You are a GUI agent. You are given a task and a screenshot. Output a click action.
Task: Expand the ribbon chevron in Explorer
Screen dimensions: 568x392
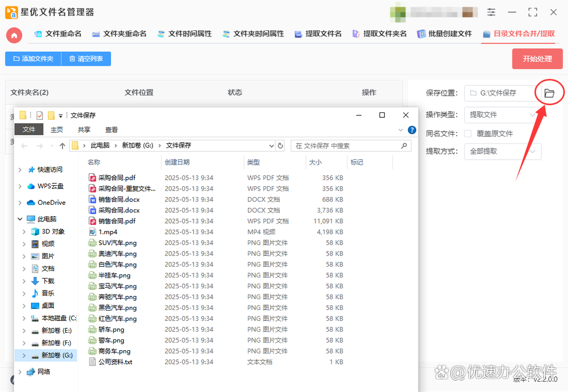click(x=400, y=130)
